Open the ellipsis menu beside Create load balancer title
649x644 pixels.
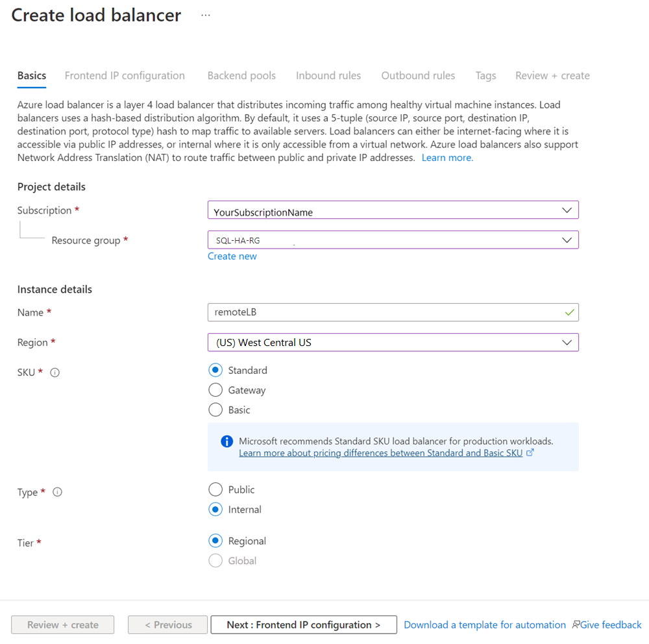206,14
